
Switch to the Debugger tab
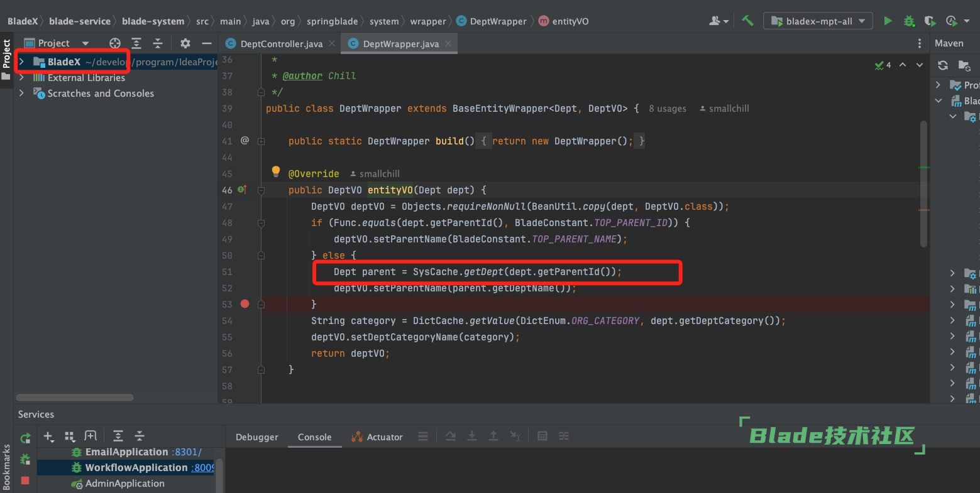point(256,437)
